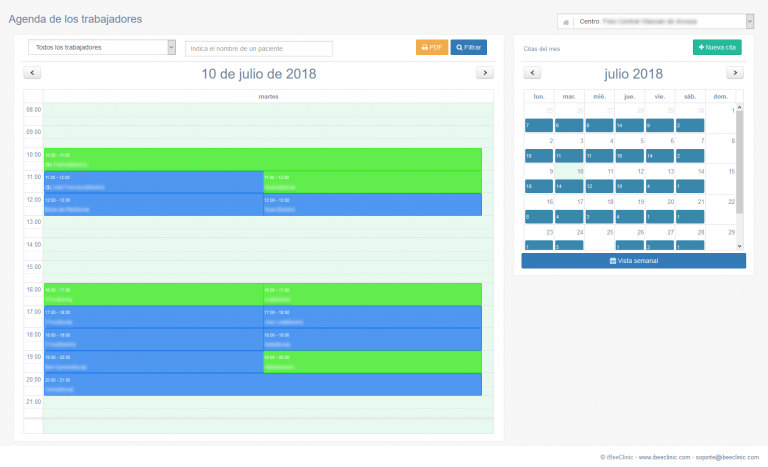
Task: Open the 10:00 - 11:00 green appointment
Action: (x=262, y=159)
